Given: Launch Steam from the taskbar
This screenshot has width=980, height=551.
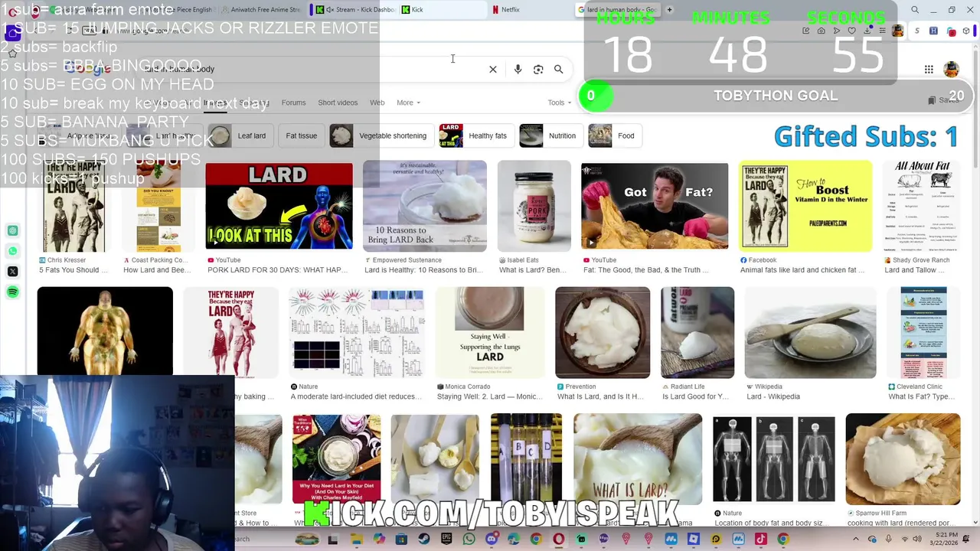Looking at the screenshot, I should [x=423, y=540].
